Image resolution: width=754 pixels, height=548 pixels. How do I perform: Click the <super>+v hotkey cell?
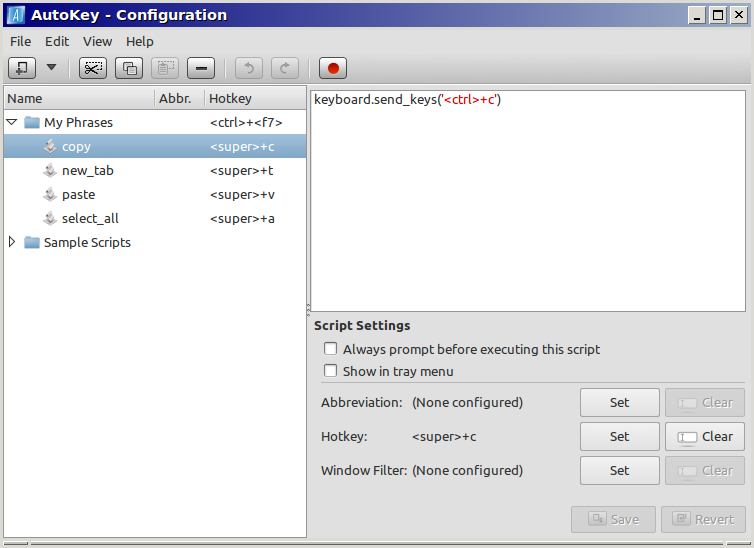[242, 195]
